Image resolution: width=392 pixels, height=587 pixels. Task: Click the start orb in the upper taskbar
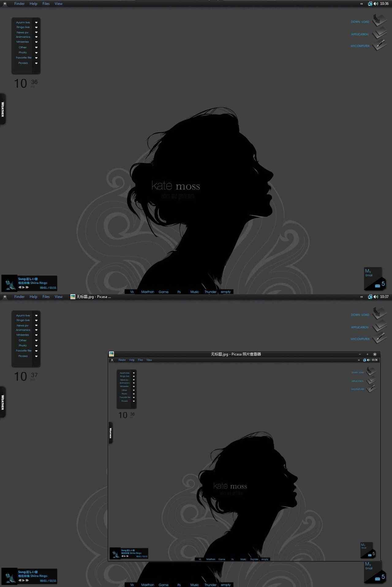[x=5, y=4]
